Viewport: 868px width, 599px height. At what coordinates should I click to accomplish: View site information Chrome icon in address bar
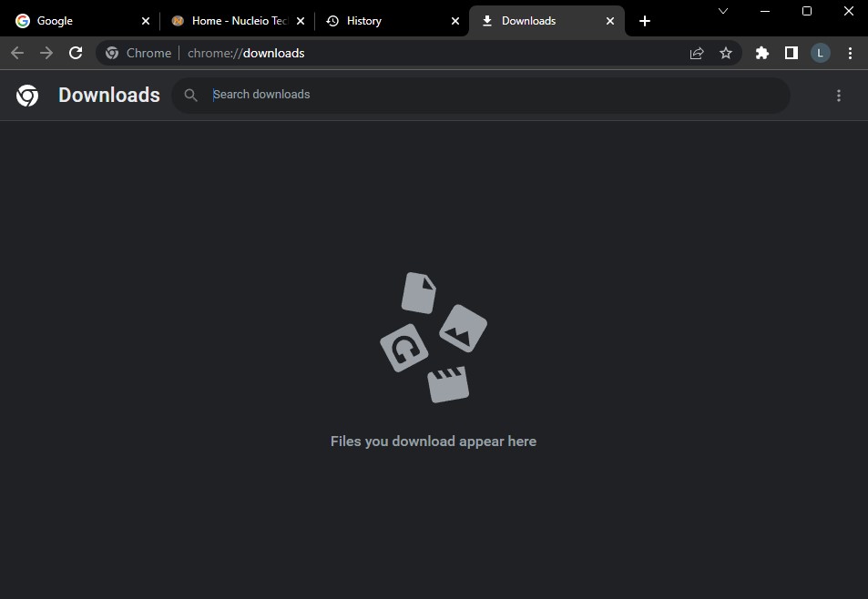tap(112, 53)
